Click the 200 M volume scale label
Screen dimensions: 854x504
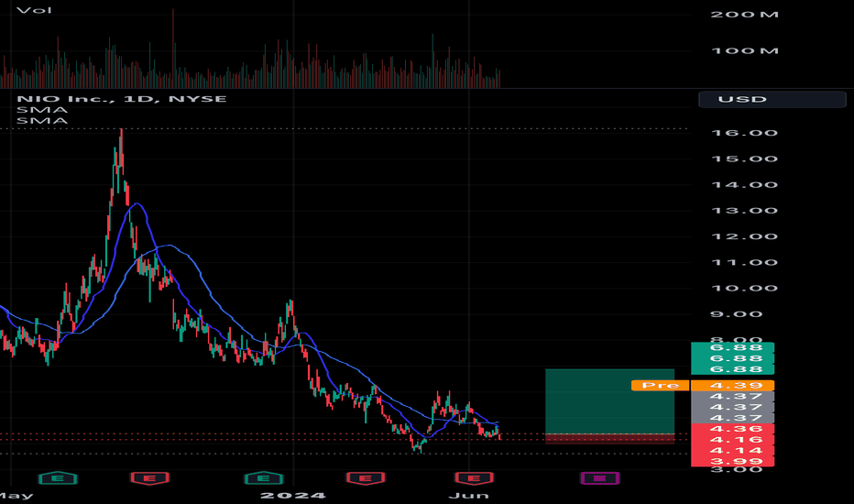(x=745, y=15)
